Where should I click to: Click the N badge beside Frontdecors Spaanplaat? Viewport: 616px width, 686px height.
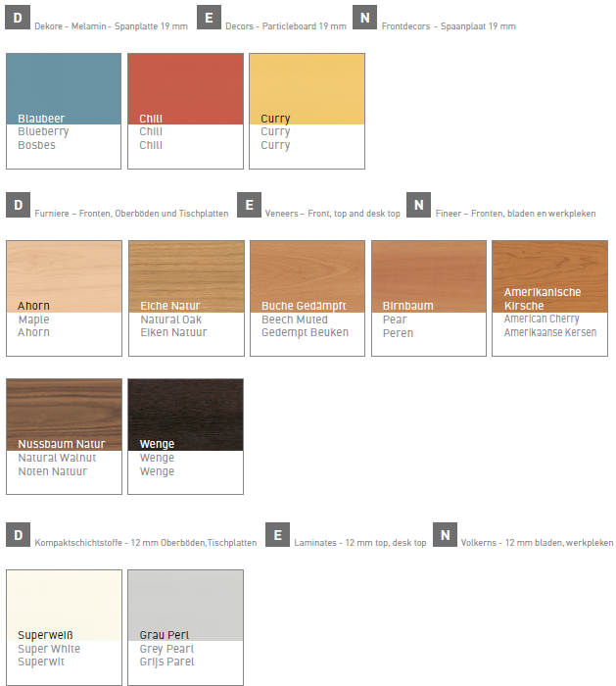pyautogui.click(x=363, y=19)
